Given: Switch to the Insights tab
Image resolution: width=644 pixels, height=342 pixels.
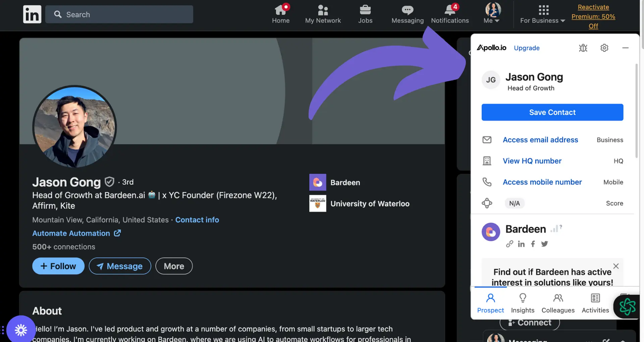Looking at the screenshot, I should (523, 303).
